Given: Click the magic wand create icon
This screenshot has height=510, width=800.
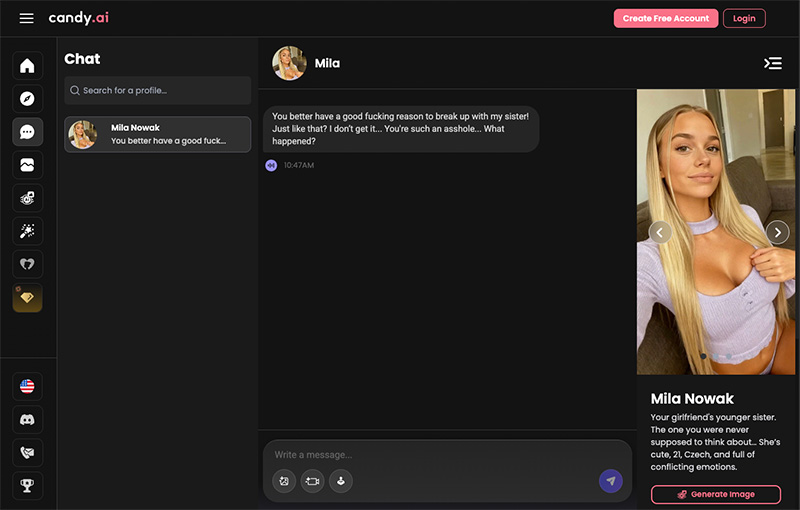Looking at the screenshot, I should pyautogui.click(x=27, y=231).
